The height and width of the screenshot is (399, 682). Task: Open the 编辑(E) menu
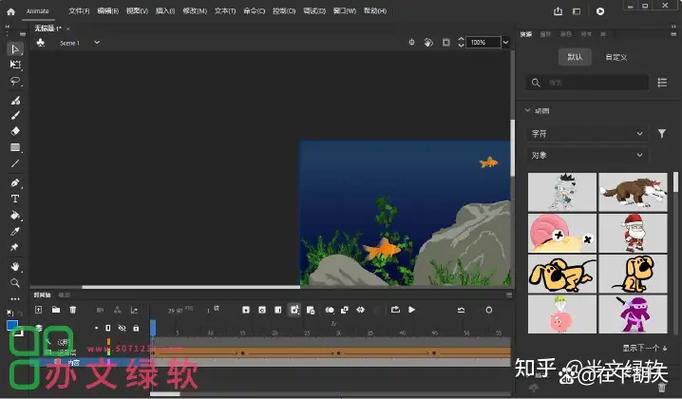click(x=107, y=11)
